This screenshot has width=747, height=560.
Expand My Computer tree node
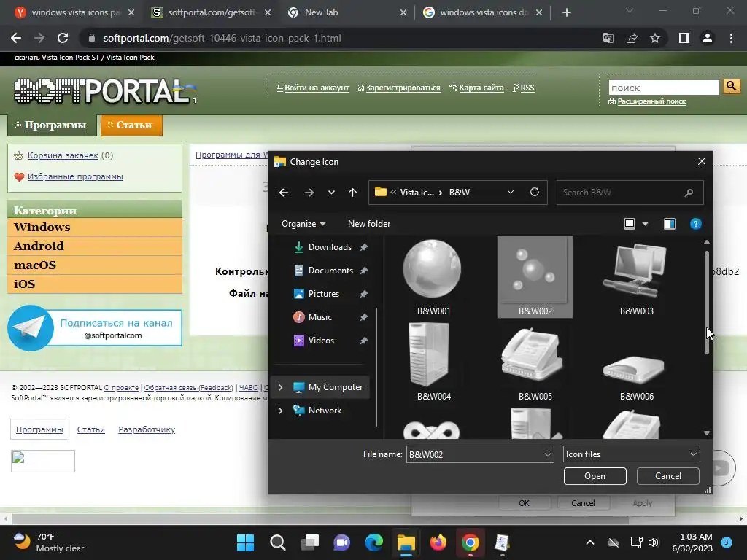pos(281,387)
